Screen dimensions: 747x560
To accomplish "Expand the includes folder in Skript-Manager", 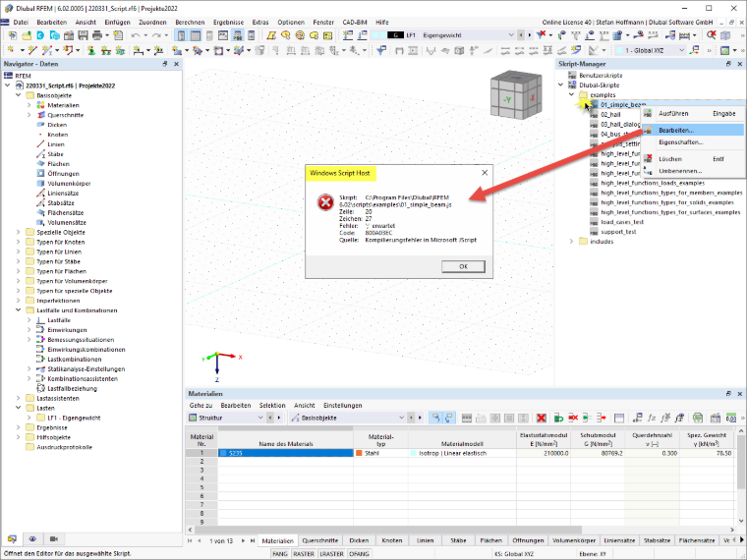I will (x=571, y=242).
